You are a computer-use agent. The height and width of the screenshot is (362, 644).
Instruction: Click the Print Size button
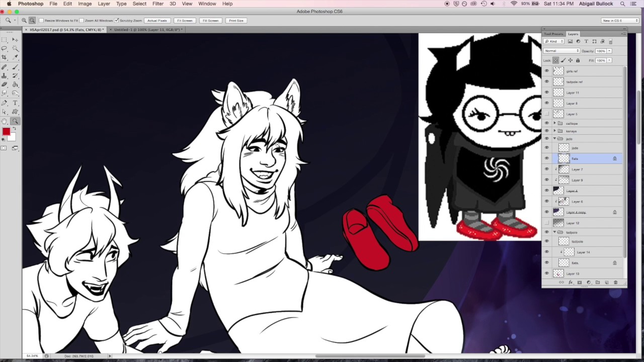pos(236,21)
